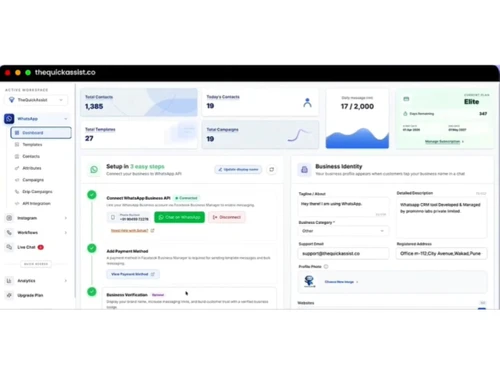Collapse the WhatsApp section chevron
The image size is (500, 375).
point(66,119)
